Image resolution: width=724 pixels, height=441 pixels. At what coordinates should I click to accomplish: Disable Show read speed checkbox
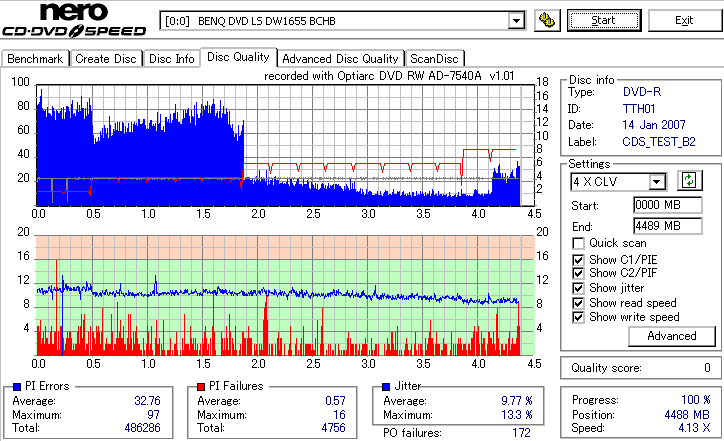(x=578, y=303)
